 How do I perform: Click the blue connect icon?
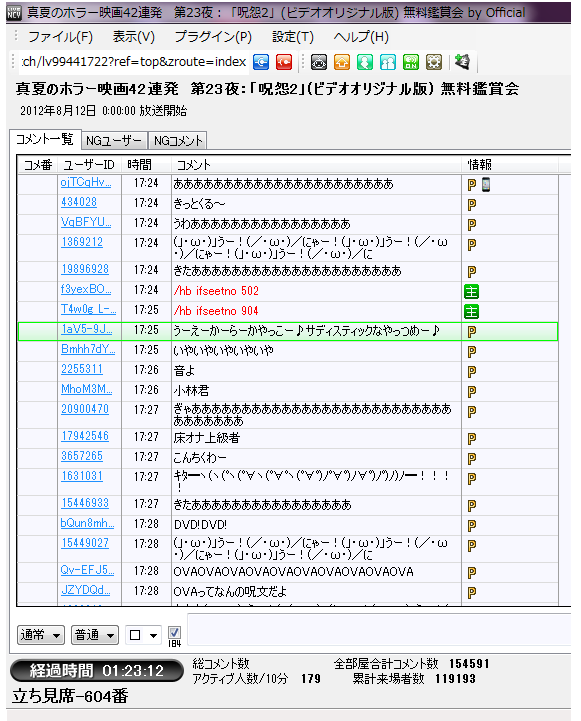click(261, 62)
